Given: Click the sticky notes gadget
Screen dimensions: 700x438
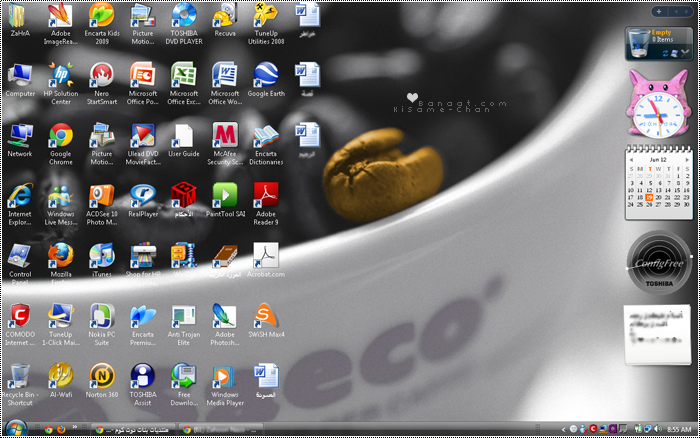Looking at the screenshot, I should click(x=657, y=335).
